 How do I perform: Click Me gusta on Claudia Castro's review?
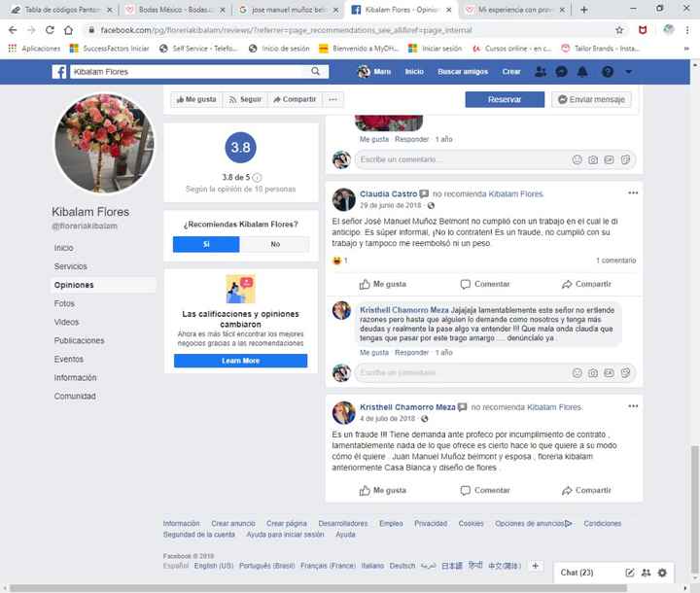click(x=383, y=284)
